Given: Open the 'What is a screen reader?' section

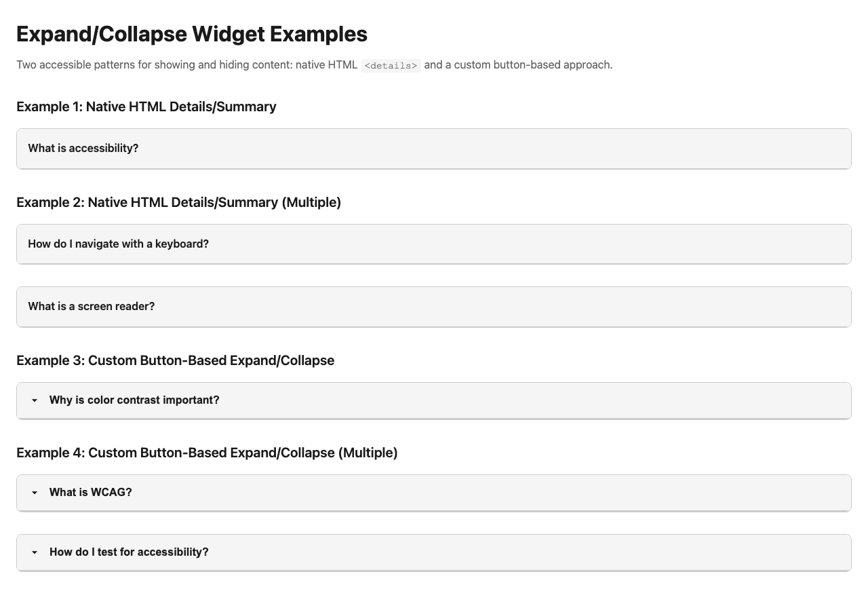Looking at the screenshot, I should point(92,307).
